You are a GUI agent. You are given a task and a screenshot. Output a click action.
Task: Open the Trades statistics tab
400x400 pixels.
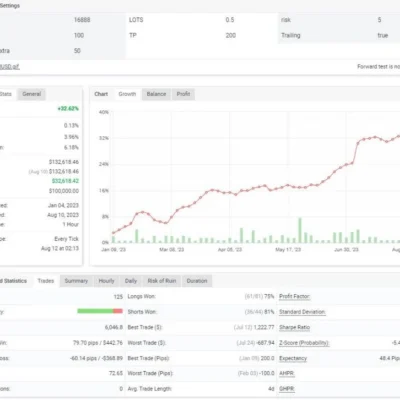46,281
